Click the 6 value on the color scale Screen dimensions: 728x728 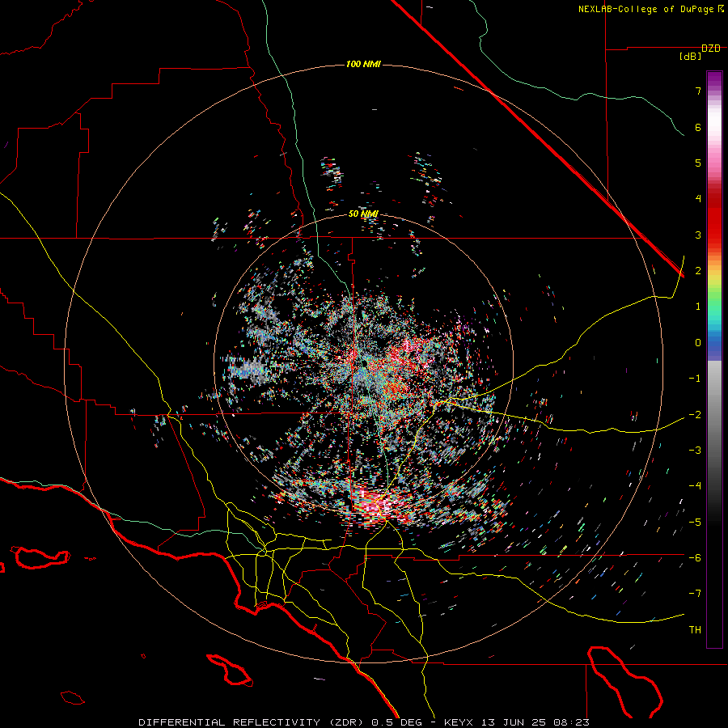tap(698, 127)
